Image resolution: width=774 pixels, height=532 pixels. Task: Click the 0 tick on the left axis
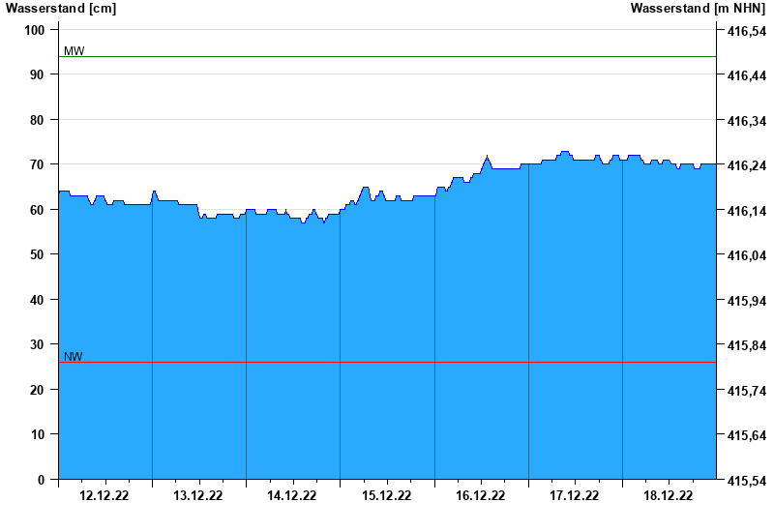pos(41,480)
